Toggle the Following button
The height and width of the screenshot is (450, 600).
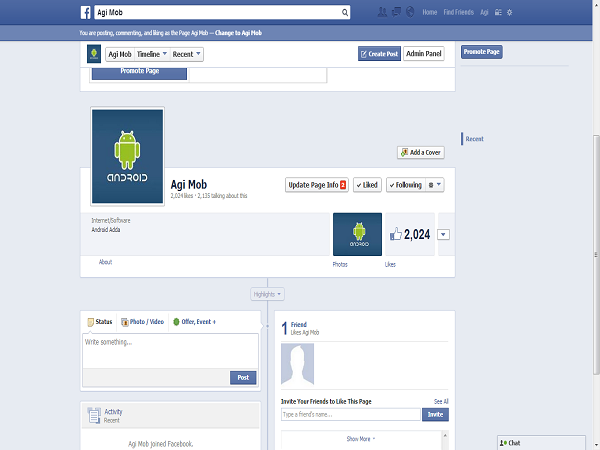(x=406, y=185)
